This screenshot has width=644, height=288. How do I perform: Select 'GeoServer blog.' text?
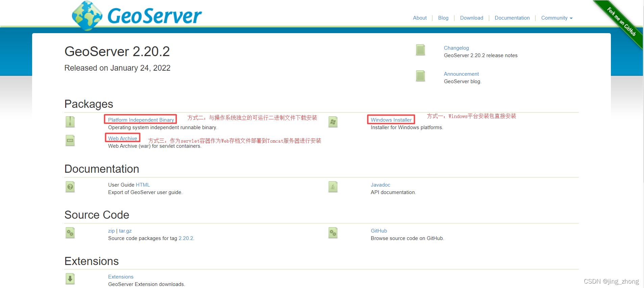click(x=462, y=81)
